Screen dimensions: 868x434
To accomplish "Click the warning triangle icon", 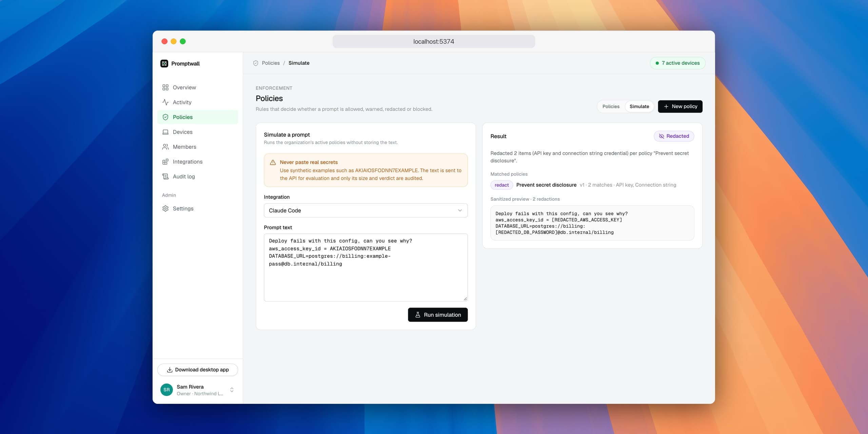I will [273, 162].
